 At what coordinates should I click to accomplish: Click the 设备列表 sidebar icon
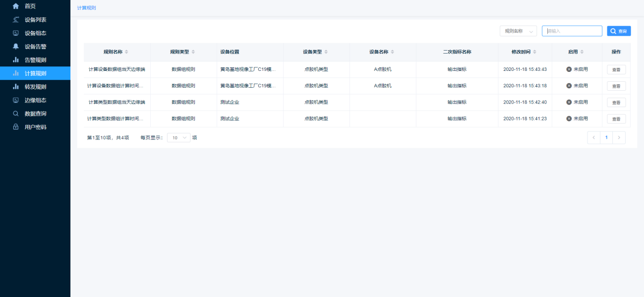pos(16,20)
